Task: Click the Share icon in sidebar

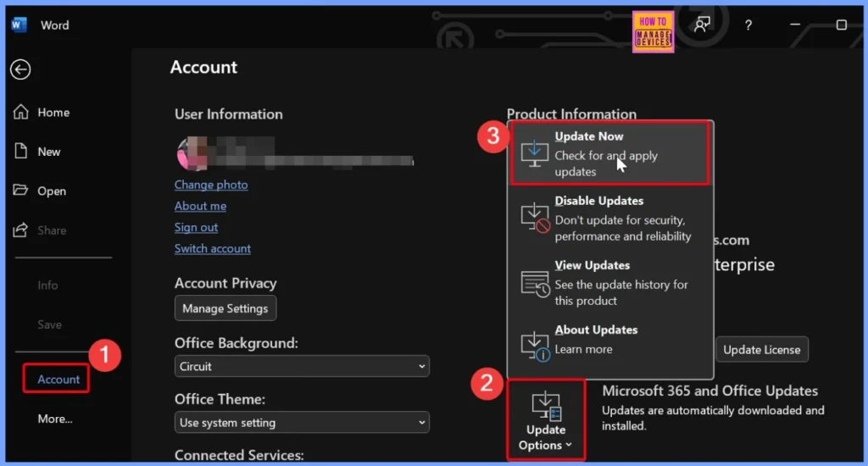Action: (x=20, y=230)
